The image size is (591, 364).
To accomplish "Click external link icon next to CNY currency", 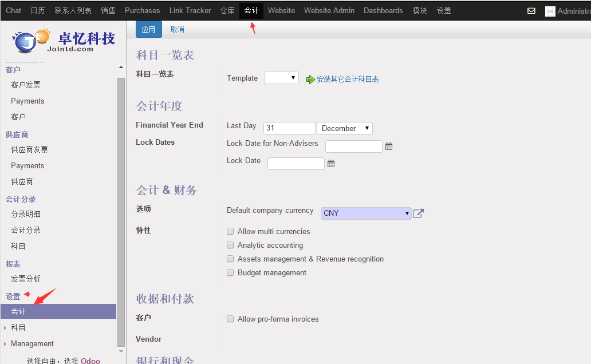I will 419,213.
